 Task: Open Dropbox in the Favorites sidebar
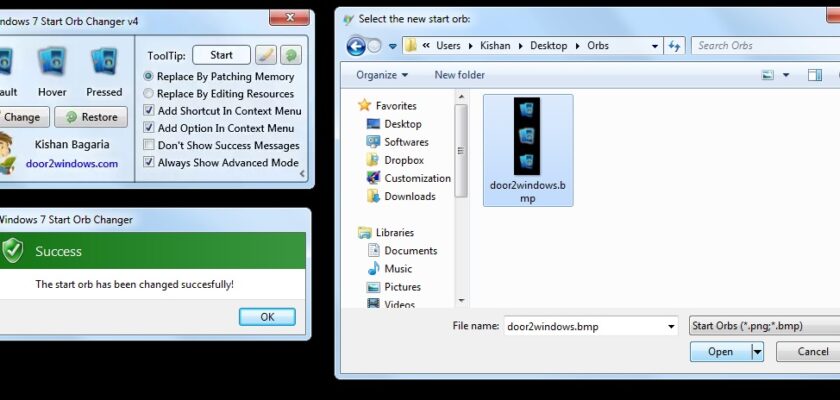pyautogui.click(x=403, y=160)
